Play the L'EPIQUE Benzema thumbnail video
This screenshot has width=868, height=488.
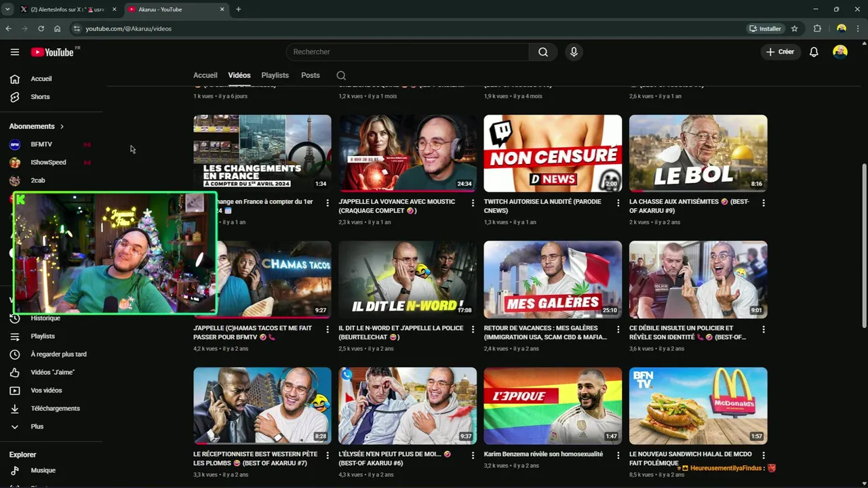click(x=553, y=406)
